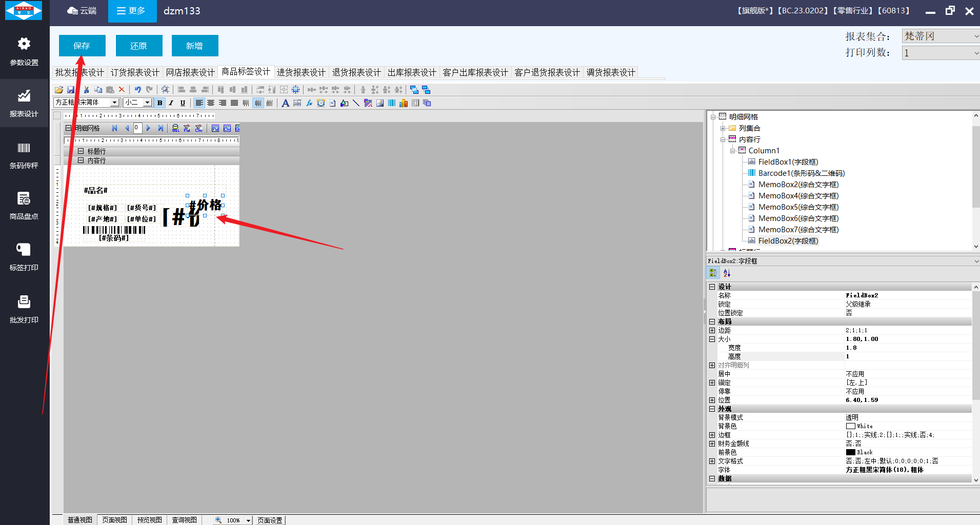Switch to 批发报表设计 tab
This screenshot has height=525, width=980.
(x=79, y=72)
